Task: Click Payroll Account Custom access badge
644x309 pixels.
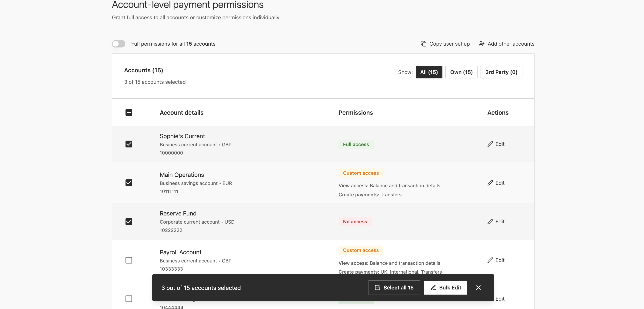Action: [x=361, y=250]
